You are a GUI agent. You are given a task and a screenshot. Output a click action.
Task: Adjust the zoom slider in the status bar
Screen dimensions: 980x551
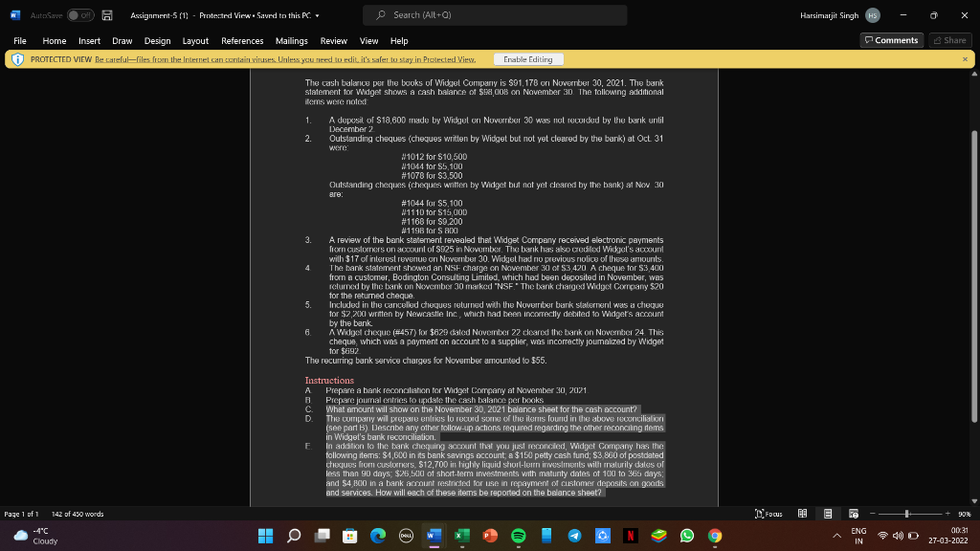pos(907,514)
